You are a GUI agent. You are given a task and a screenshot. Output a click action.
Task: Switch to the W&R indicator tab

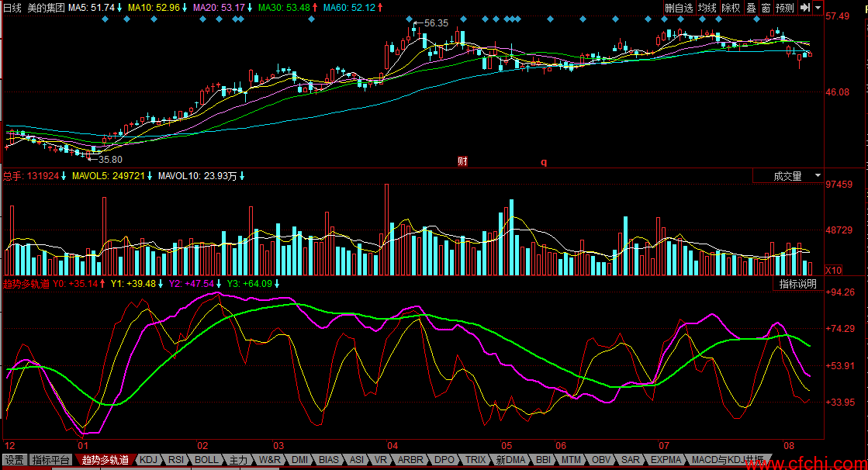270,460
